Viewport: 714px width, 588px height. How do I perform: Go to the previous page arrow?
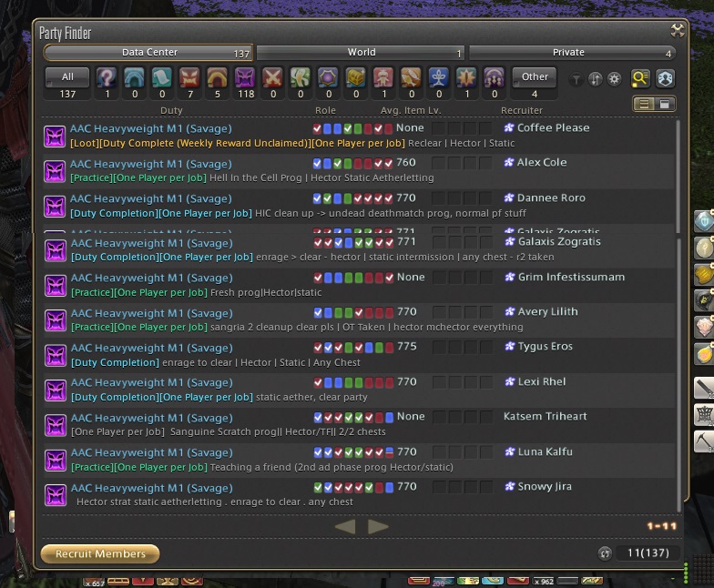pyautogui.click(x=345, y=526)
